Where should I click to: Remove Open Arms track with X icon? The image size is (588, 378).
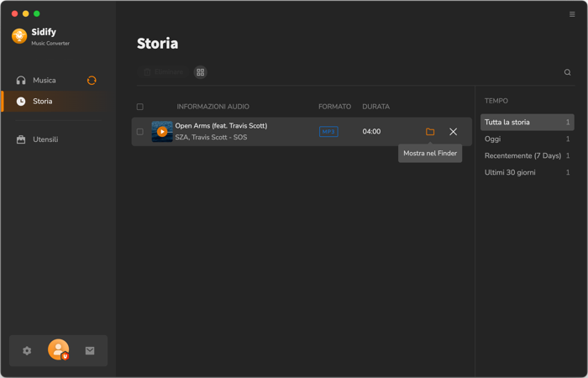pyautogui.click(x=453, y=132)
